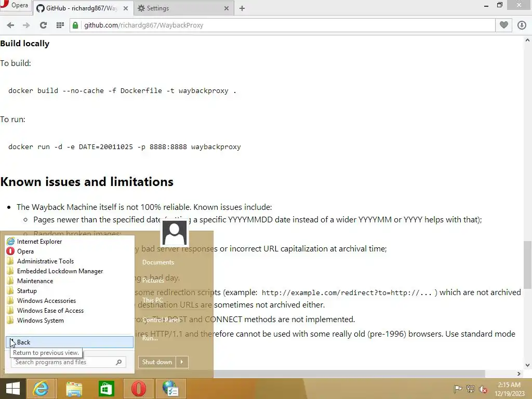Viewport: 532px width, 399px height.
Task: Click the search magnifier icon
Action: coord(119,362)
